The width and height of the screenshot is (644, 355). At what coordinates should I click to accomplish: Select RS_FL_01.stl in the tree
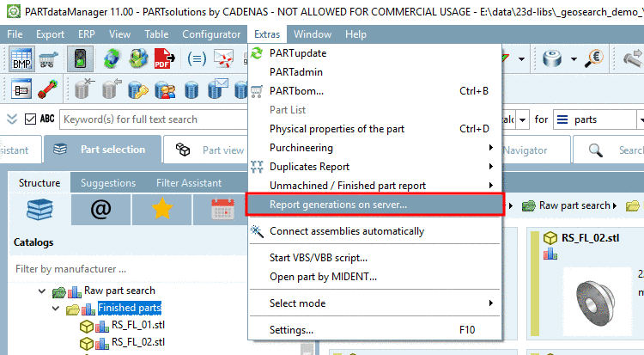[137, 325]
